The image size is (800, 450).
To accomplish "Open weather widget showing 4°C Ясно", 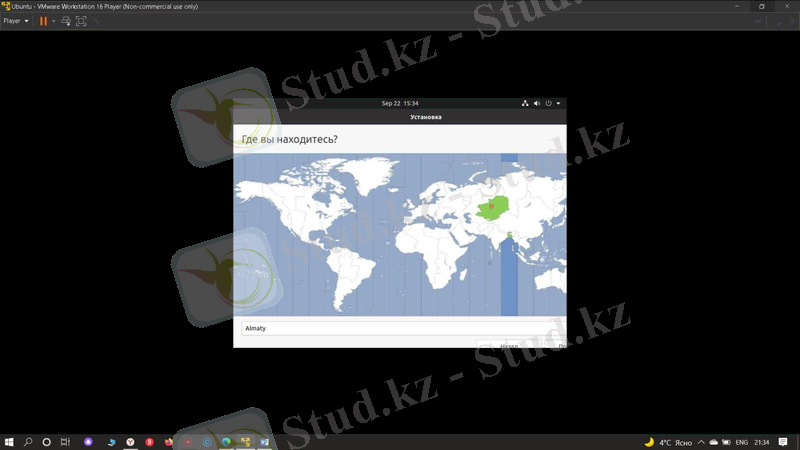I will click(x=668, y=442).
